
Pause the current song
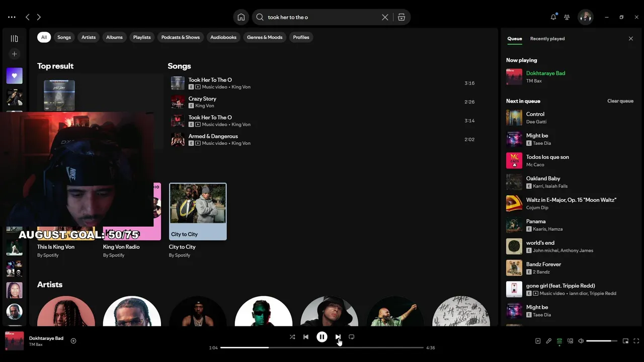point(322,337)
